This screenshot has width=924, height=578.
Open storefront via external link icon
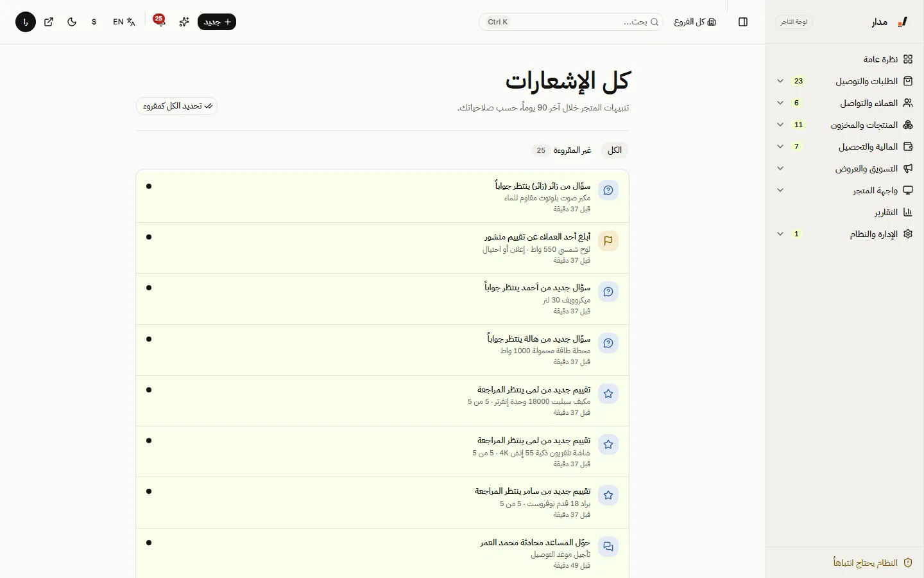49,22
